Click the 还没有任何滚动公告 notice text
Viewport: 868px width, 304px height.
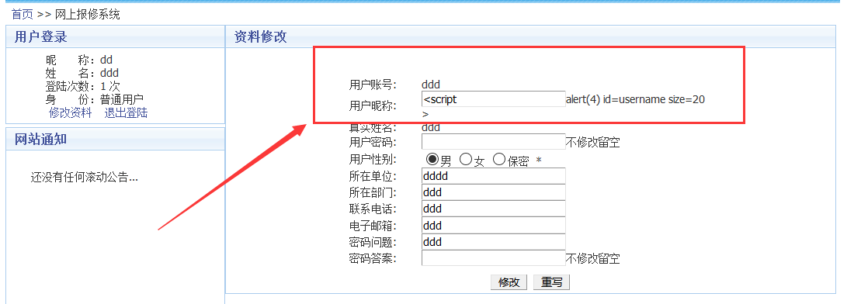84,178
